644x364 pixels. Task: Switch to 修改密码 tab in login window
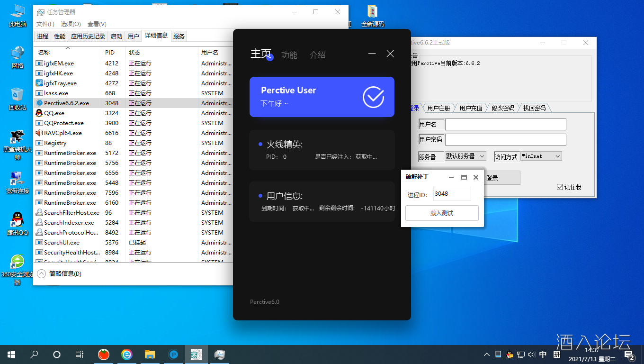(503, 108)
